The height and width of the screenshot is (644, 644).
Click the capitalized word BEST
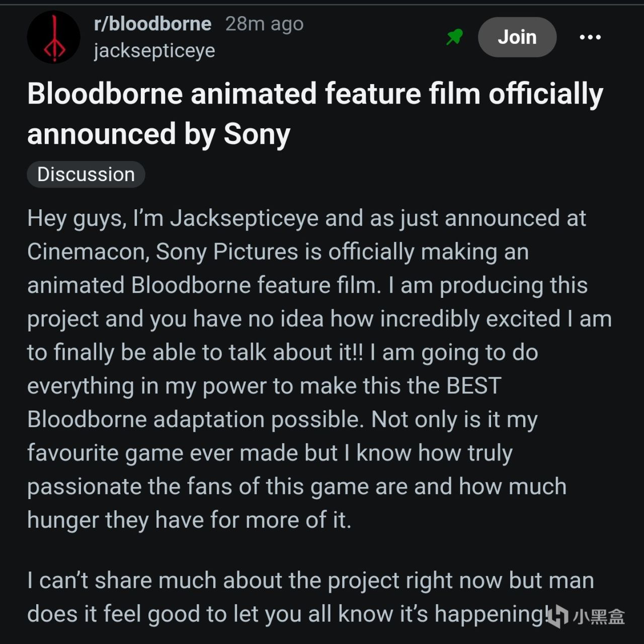473,386
